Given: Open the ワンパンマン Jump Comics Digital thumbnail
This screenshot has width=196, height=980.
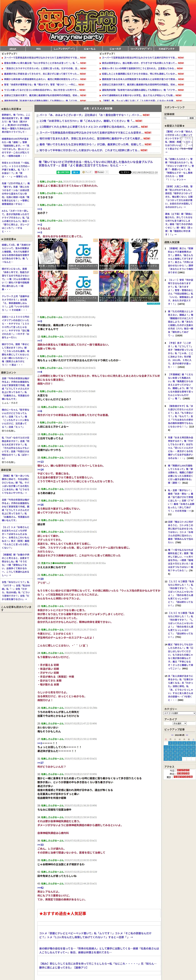Looking at the screenshot, I should pos(83,286).
